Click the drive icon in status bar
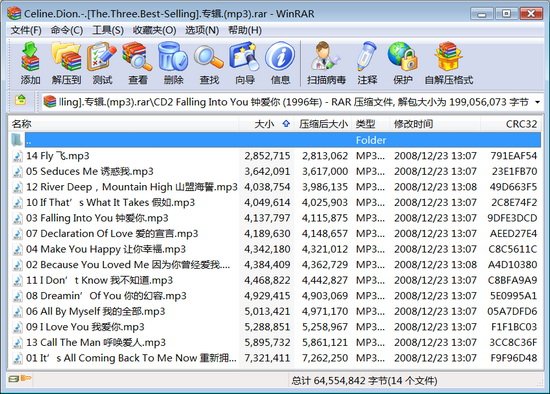Viewport: 550px width, 394px height. tap(13, 379)
